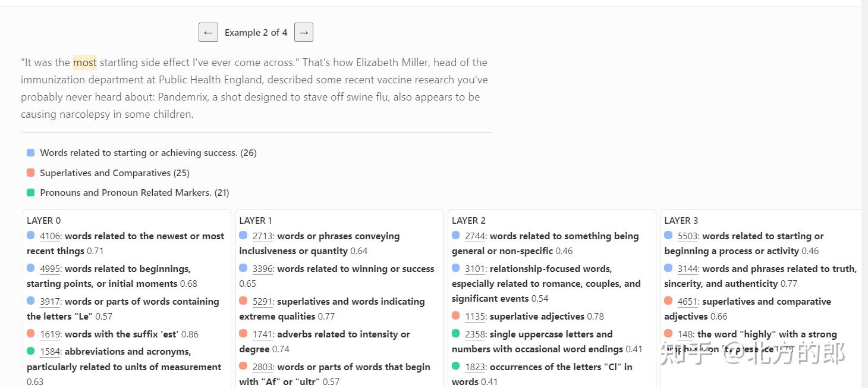This screenshot has height=388, width=868.
Task: Open feature 5291 superlatives extreme qualities
Action: click(262, 302)
